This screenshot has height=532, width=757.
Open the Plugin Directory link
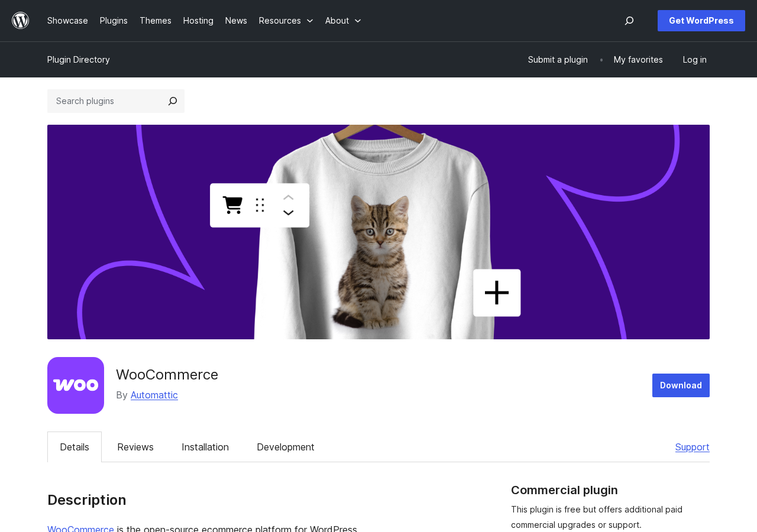79,60
